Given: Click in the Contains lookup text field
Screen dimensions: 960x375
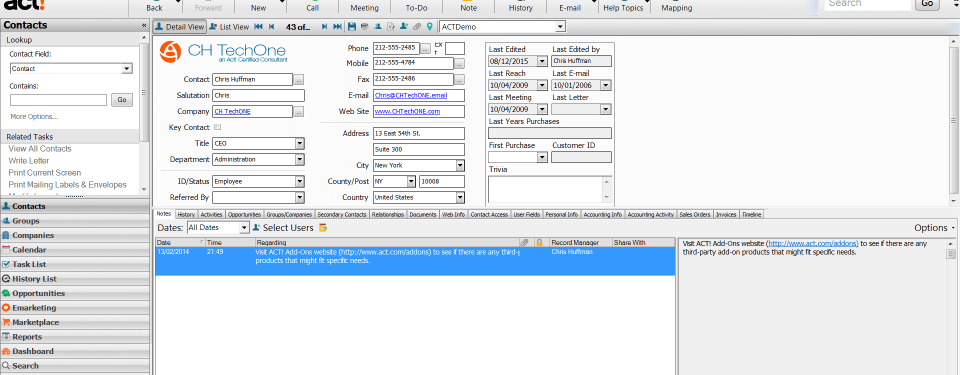Looking at the screenshot, I should [x=58, y=100].
